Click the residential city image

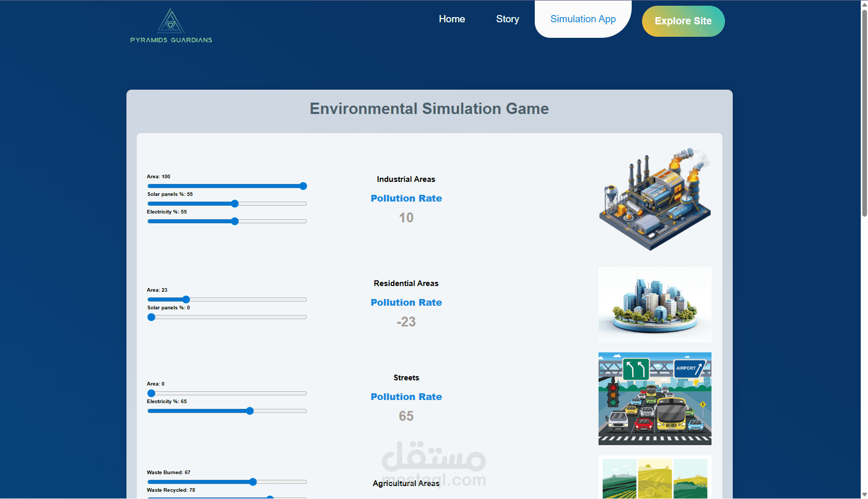tap(655, 304)
